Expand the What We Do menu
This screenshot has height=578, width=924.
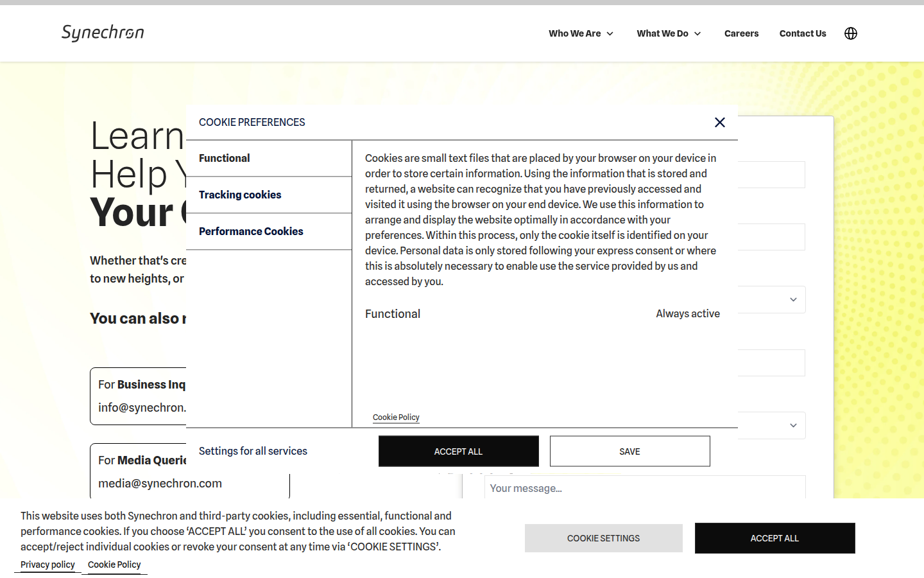pyautogui.click(x=669, y=33)
